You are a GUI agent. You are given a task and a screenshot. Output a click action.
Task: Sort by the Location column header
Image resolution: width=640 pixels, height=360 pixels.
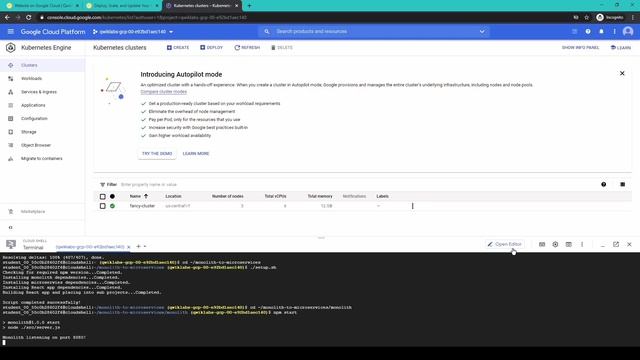click(173, 196)
